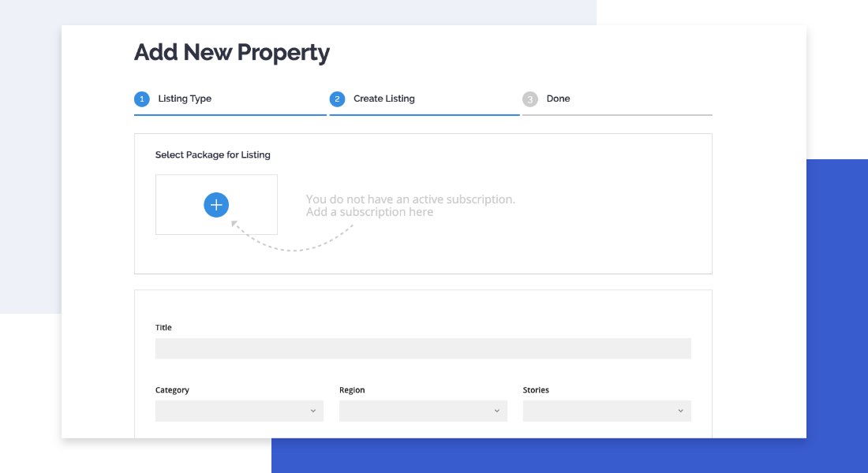Go to the Listing Type step
This screenshot has height=473, width=868.
point(185,99)
